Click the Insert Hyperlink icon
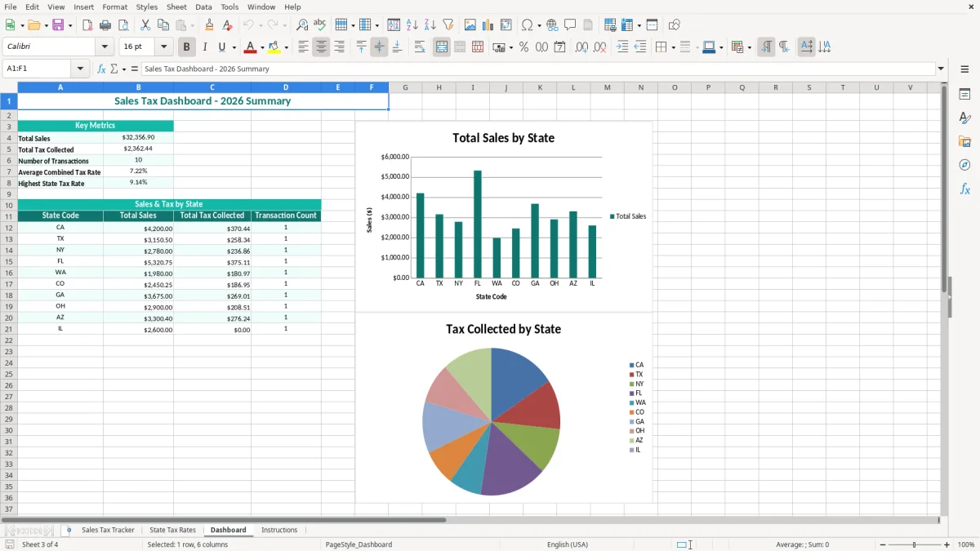The image size is (980, 551). pos(553,25)
